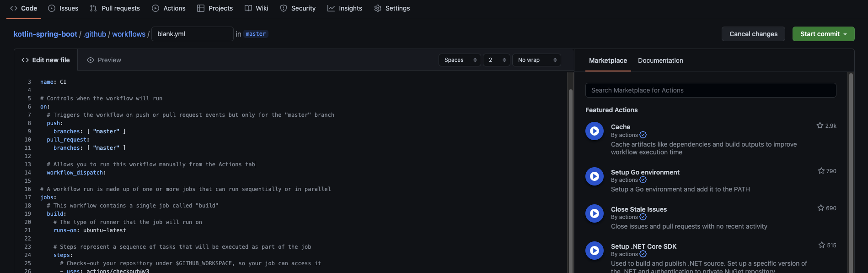Click the Setup Go environment play icon
This screenshot has width=868, height=273.
pyautogui.click(x=595, y=176)
